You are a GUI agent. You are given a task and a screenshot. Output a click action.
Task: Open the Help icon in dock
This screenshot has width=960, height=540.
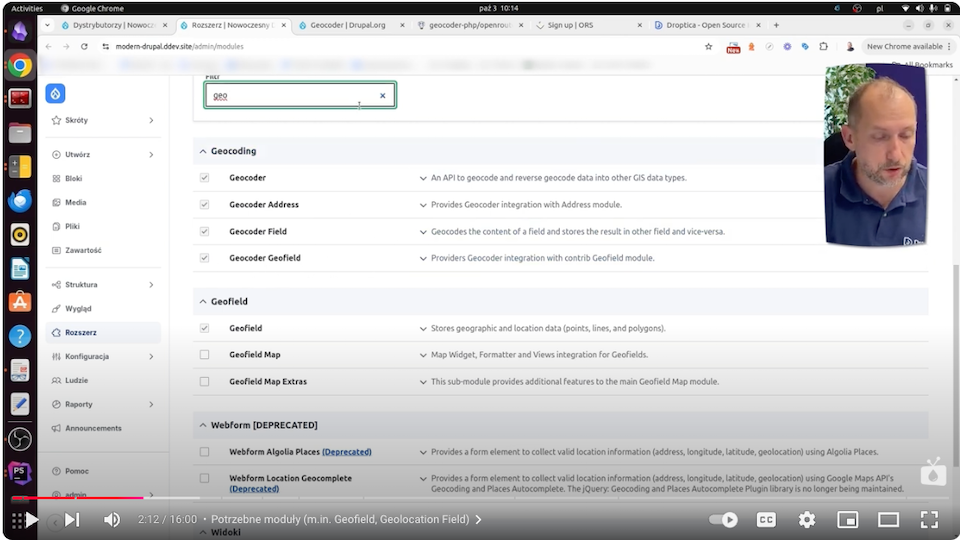20,336
